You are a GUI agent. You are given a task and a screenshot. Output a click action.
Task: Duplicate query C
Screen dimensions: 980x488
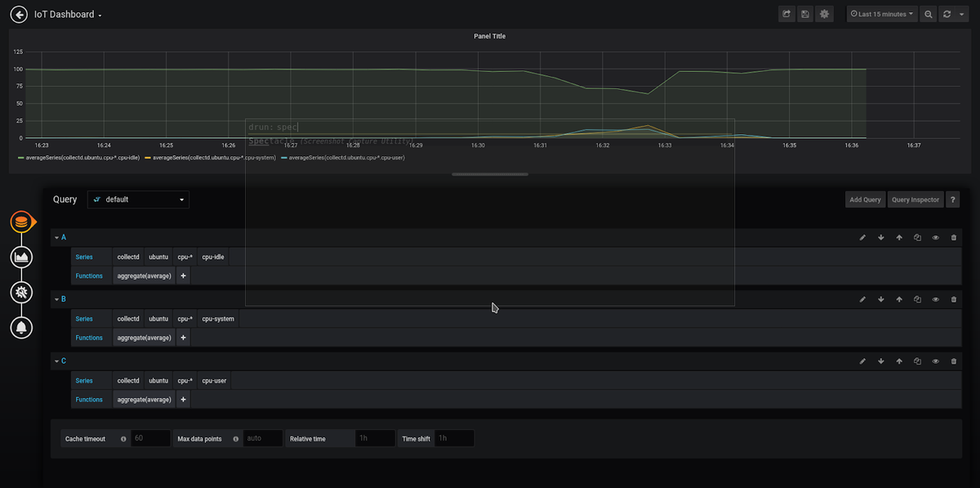pos(917,360)
